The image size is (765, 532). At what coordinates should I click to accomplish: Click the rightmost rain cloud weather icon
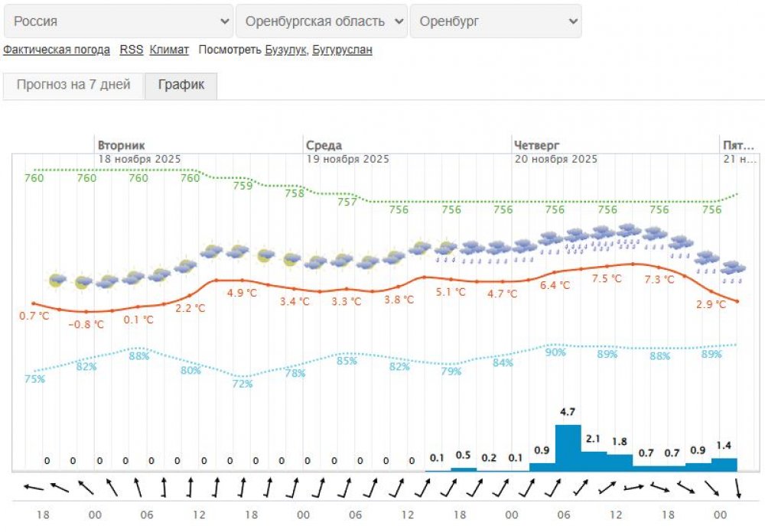(x=733, y=269)
